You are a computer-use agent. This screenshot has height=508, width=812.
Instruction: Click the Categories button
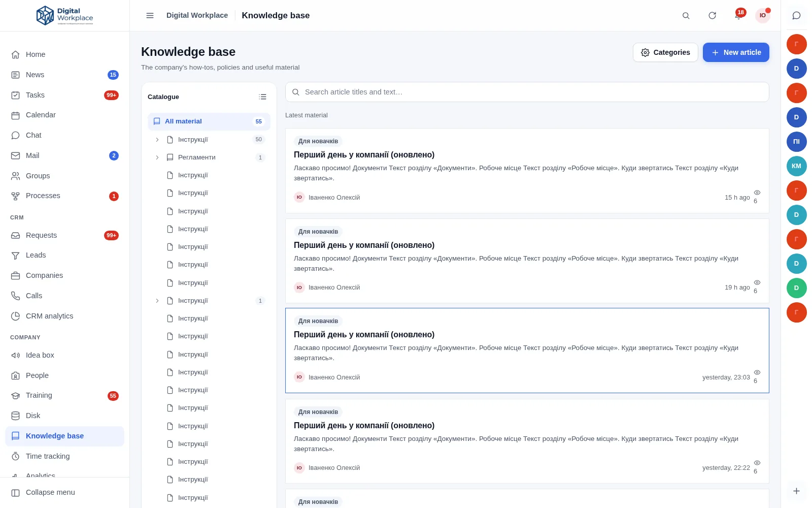pyautogui.click(x=665, y=52)
